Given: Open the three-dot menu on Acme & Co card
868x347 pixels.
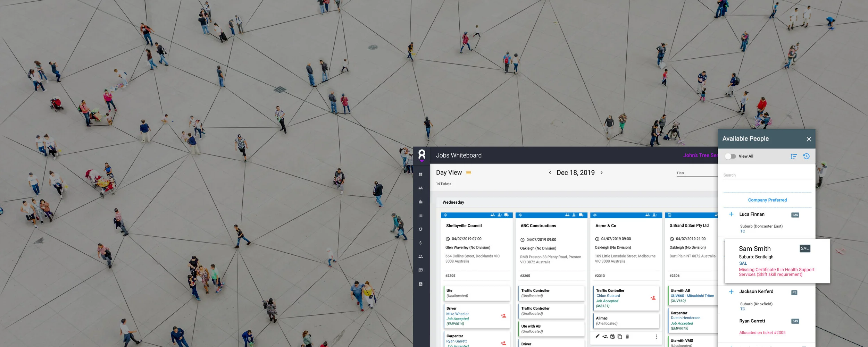Looking at the screenshot, I should click(x=657, y=337).
